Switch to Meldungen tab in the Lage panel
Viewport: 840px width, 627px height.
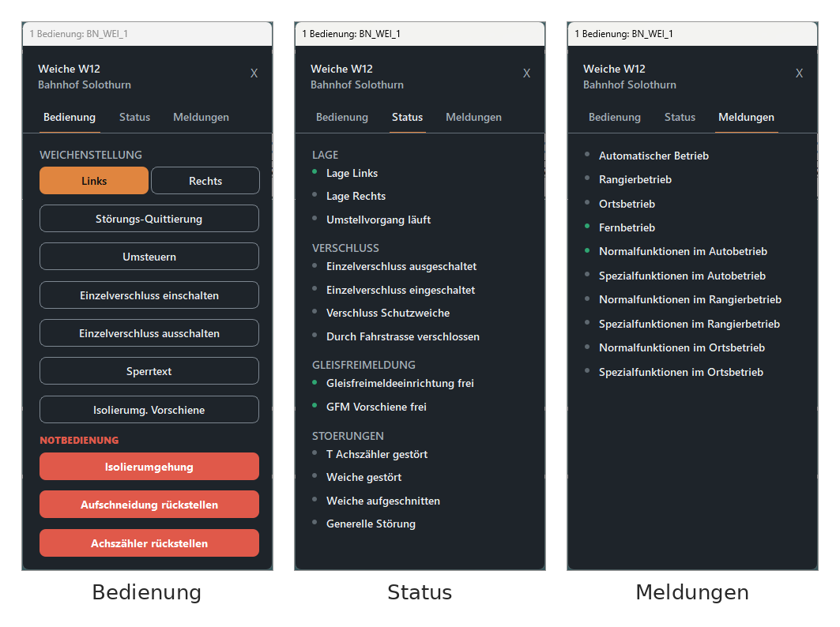pos(473,117)
